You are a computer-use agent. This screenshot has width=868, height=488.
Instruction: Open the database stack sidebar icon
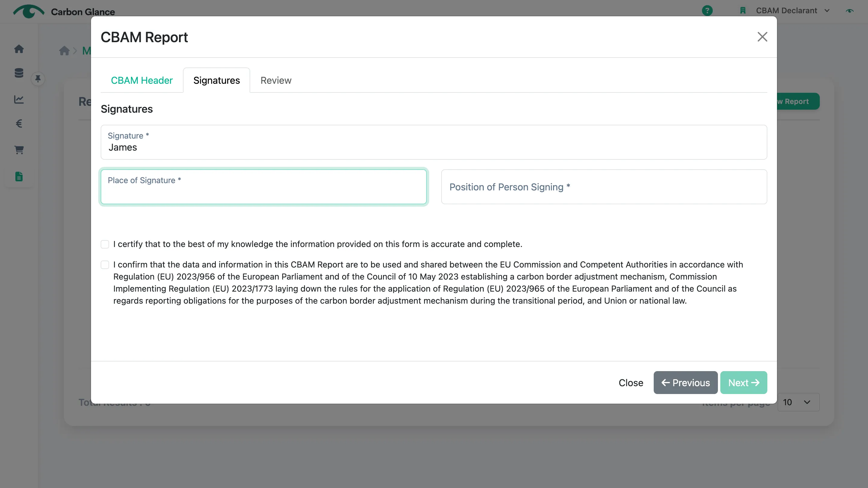[x=19, y=73]
